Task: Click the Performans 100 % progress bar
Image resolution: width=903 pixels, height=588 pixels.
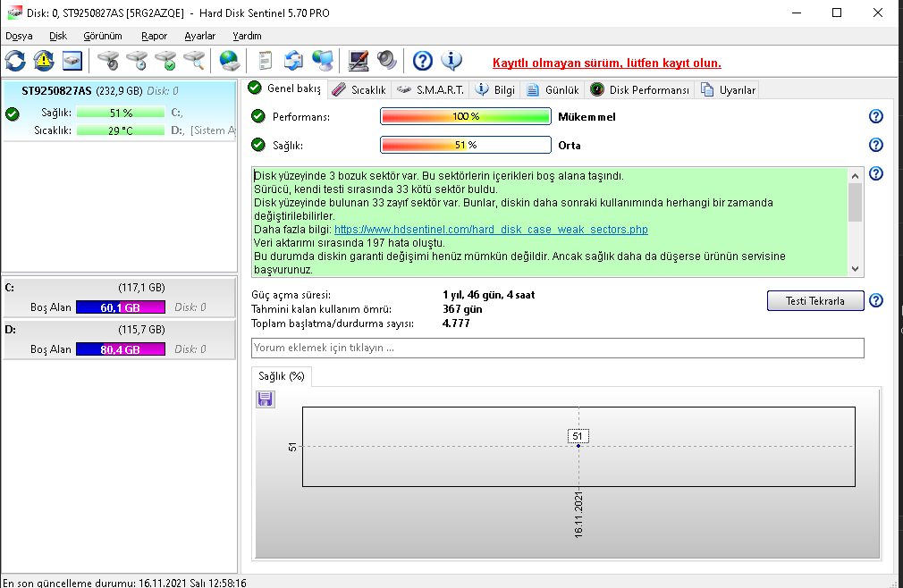Action: tap(465, 116)
